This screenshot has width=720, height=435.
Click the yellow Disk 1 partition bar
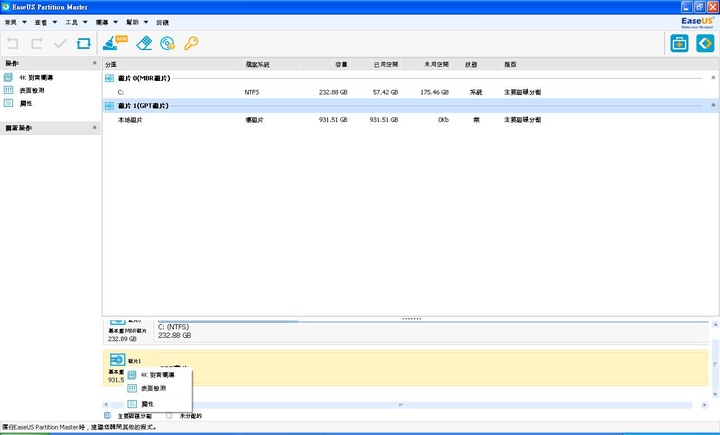coord(432,367)
